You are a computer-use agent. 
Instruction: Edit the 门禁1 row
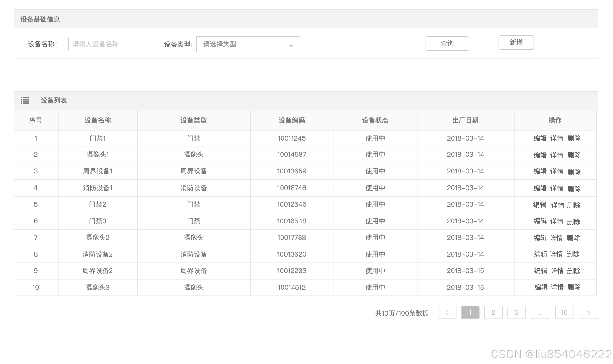[x=540, y=138]
